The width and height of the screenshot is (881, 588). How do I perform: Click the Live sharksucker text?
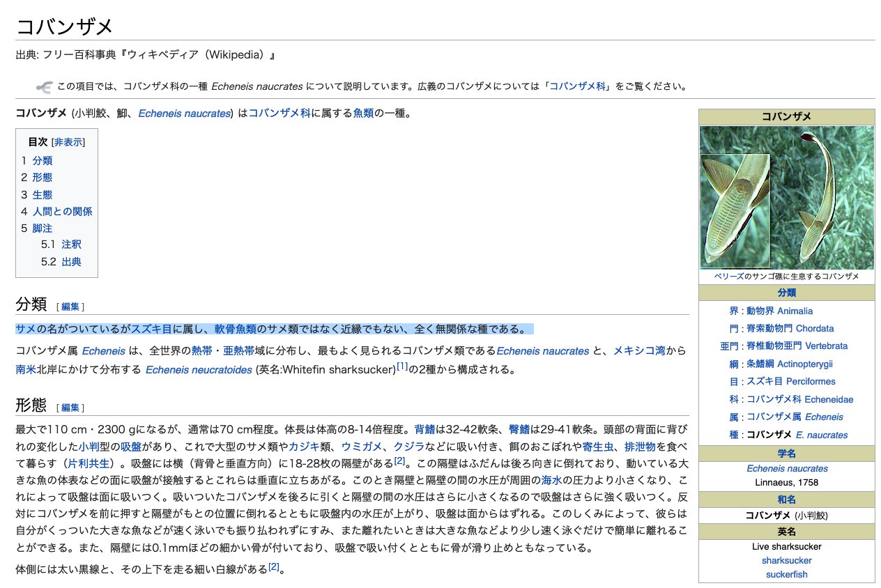click(787, 546)
